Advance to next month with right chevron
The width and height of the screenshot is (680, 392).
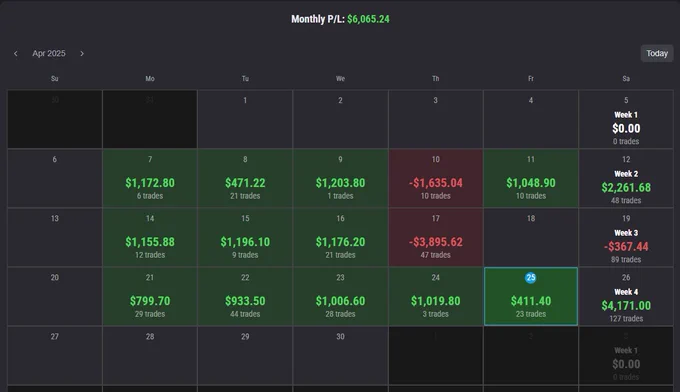click(82, 53)
